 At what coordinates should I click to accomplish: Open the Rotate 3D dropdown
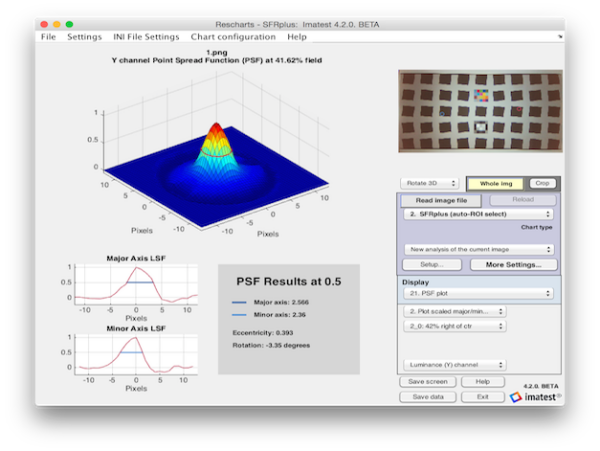point(429,184)
